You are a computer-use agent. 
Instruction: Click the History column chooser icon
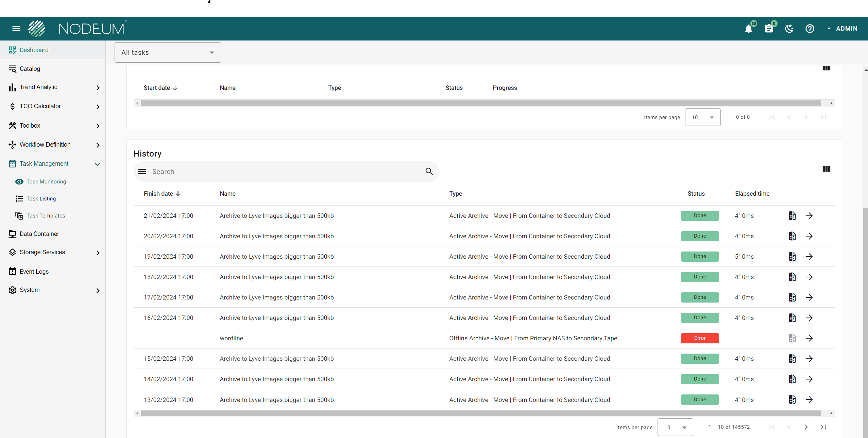point(826,169)
